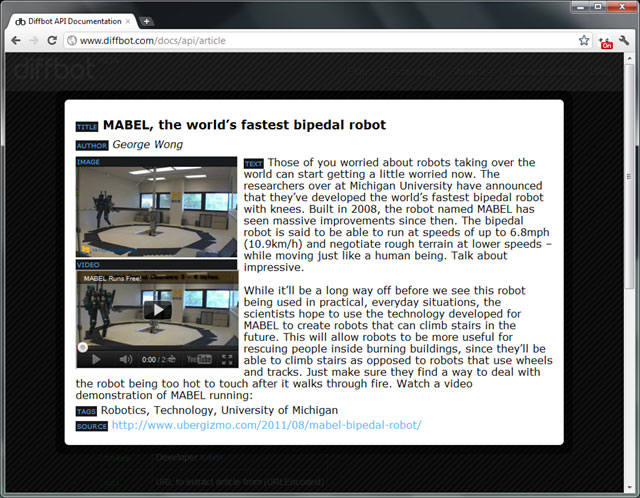640x498 pixels.
Task: Click the robot image thumbnail
Action: (x=157, y=211)
